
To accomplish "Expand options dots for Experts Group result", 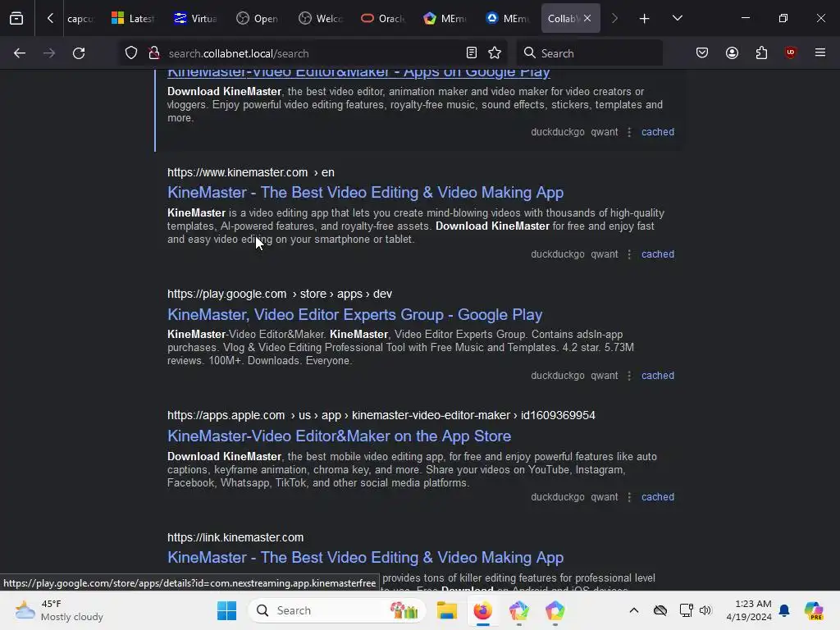I will tap(629, 376).
